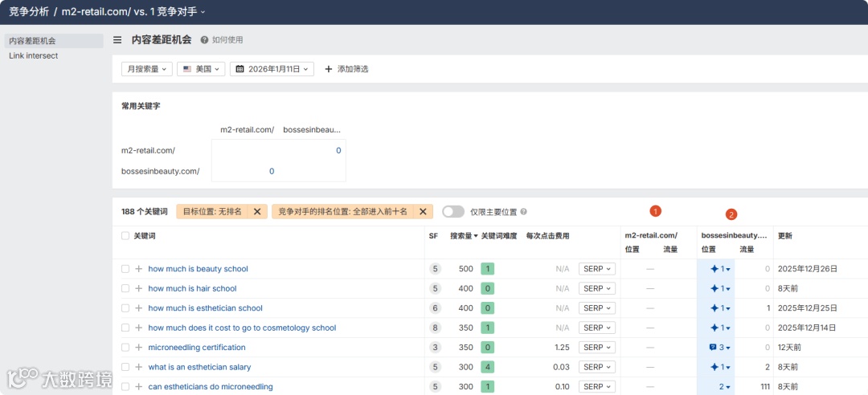The height and width of the screenshot is (395, 868).
Task: Click the plus icon for 添加筛选
Action: click(x=328, y=69)
